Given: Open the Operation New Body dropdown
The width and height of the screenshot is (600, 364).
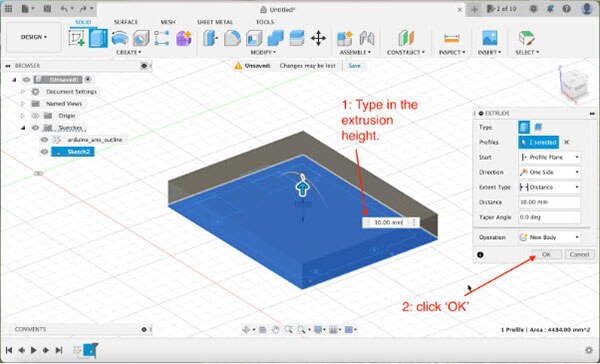Looking at the screenshot, I should pyautogui.click(x=549, y=237).
